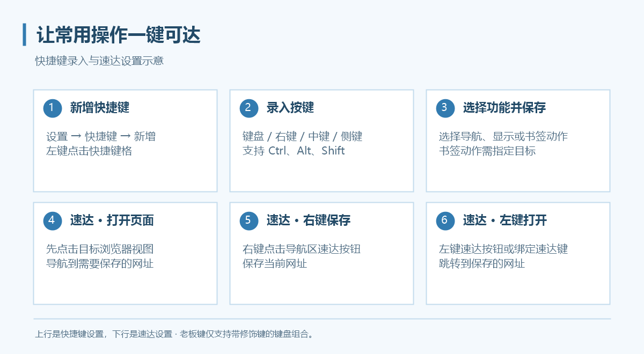This screenshot has width=644, height=354.
Task: Click the line 书签动作需指定目标
Action: tap(487, 151)
